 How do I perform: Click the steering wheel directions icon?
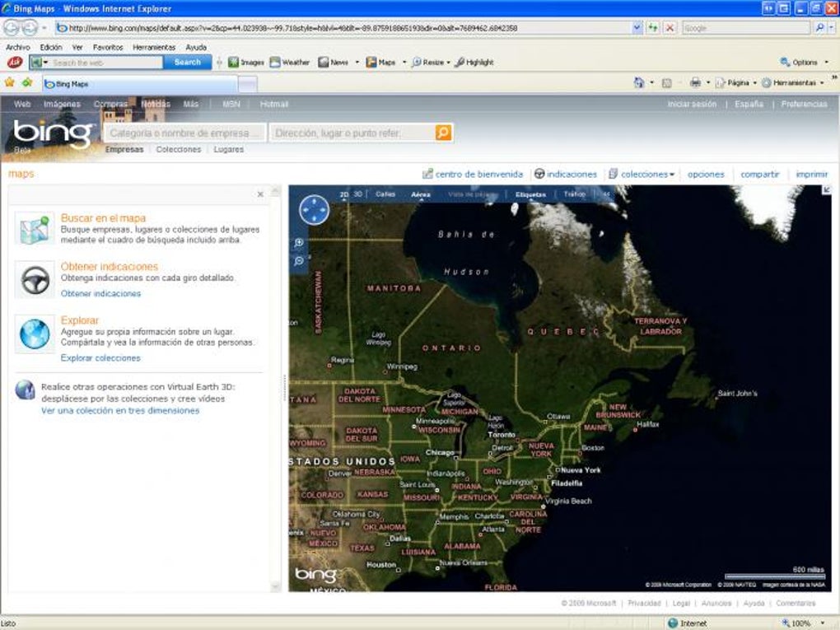click(35, 280)
